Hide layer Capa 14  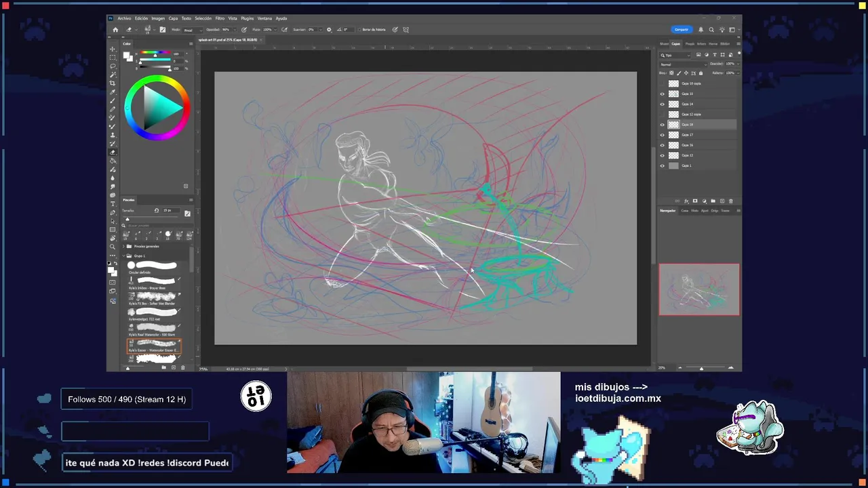pos(662,104)
